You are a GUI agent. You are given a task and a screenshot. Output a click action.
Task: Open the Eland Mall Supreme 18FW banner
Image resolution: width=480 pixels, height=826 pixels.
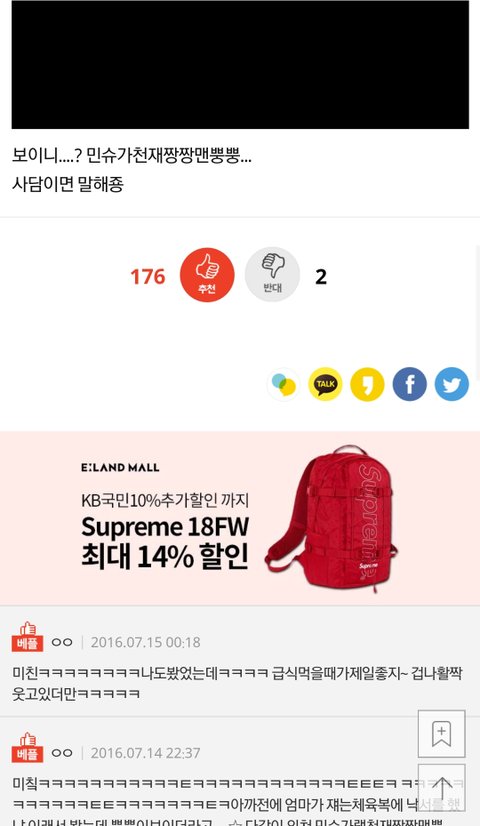click(240, 518)
